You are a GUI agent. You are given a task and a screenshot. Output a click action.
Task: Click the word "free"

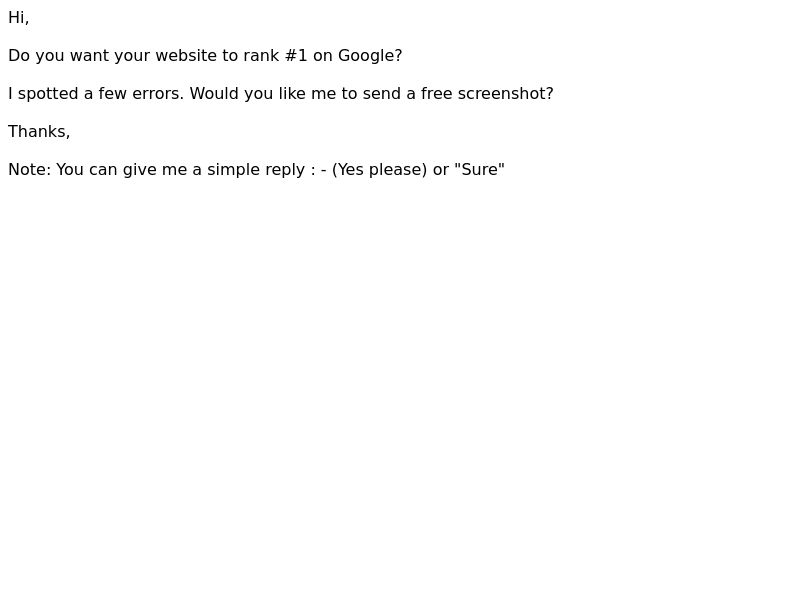[x=436, y=94]
